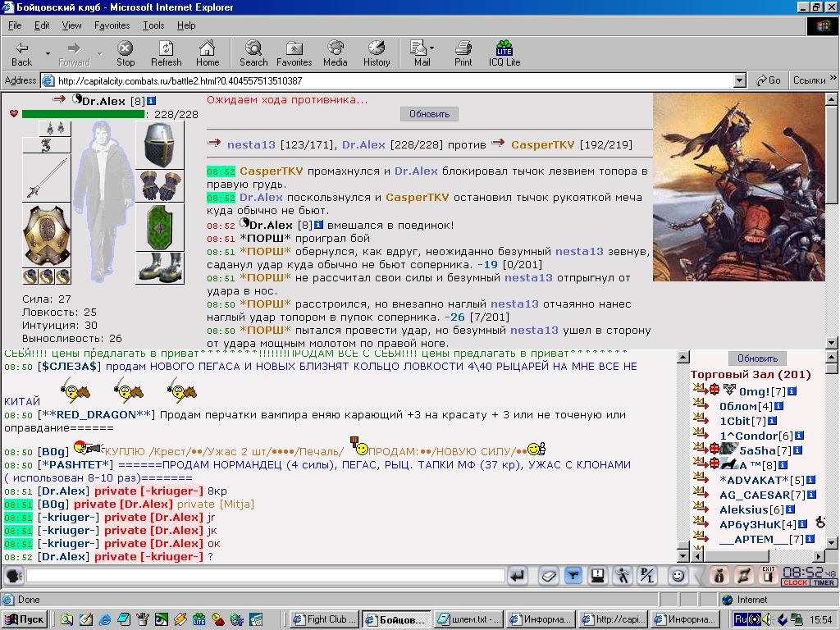The image size is (840, 630).
Task: Open the Tools menu
Action: coord(153,25)
